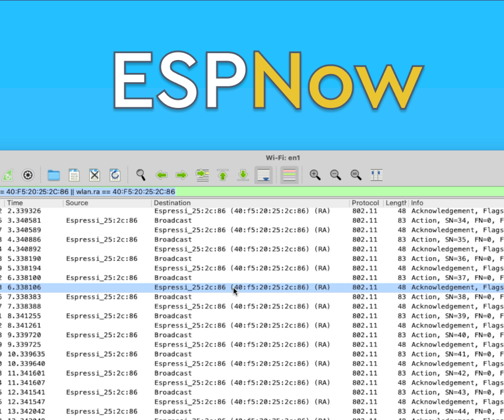Image resolution: width=504 pixels, height=420 pixels.
Task: Zoom in on the packet list text
Action: pyautogui.click(x=315, y=175)
